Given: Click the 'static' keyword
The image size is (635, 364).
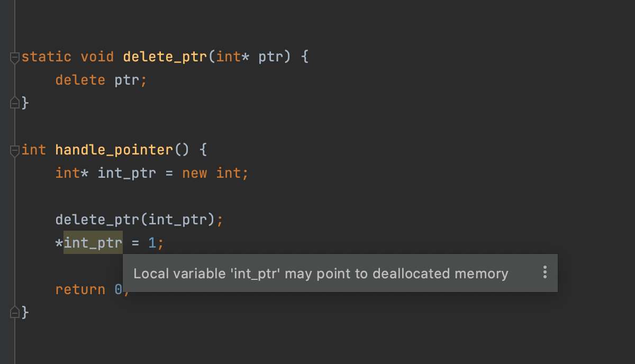Looking at the screenshot, I should point(47,57).
